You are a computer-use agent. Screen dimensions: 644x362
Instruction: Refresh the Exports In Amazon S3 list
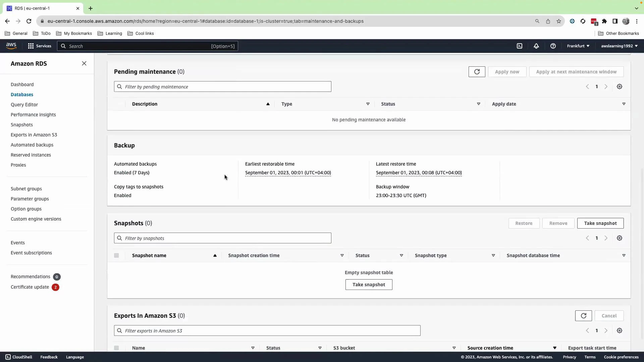583,315
